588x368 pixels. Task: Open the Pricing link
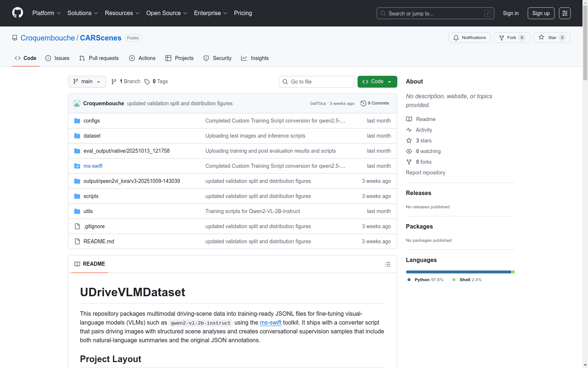pyautogui.click(x=243, y=13)
